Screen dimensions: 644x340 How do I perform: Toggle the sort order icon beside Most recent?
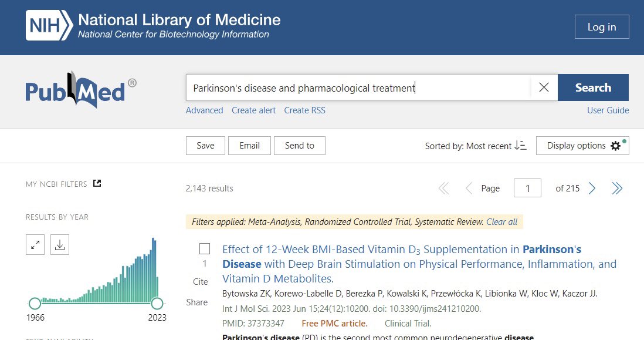click(x=520, y=146)
